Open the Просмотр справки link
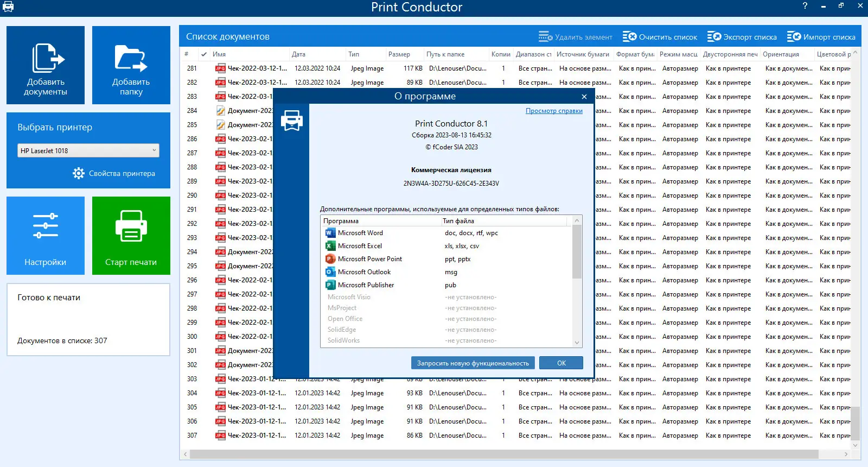Screen dimensions: 868x467 click(554, 111)
